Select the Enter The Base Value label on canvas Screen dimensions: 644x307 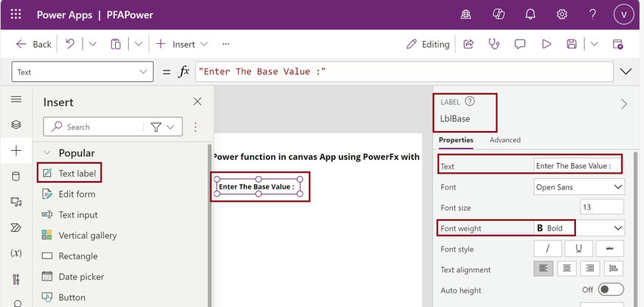pos(259,186)
